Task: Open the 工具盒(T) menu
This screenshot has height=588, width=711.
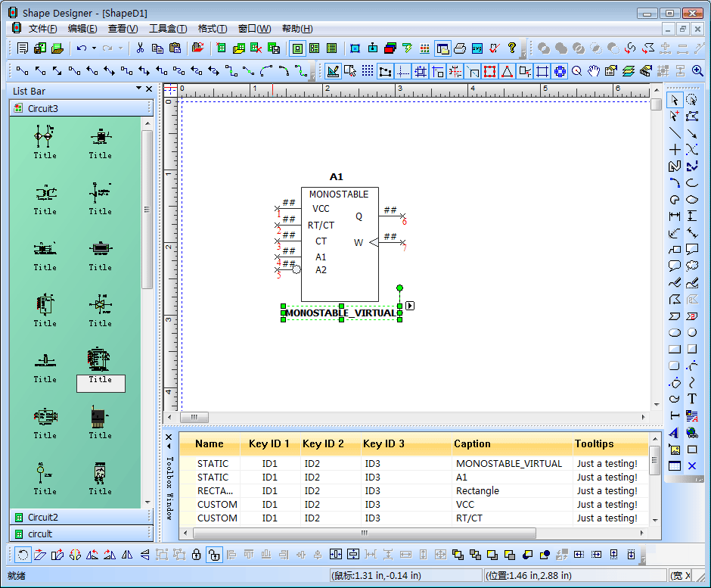Action: point(167,29)
